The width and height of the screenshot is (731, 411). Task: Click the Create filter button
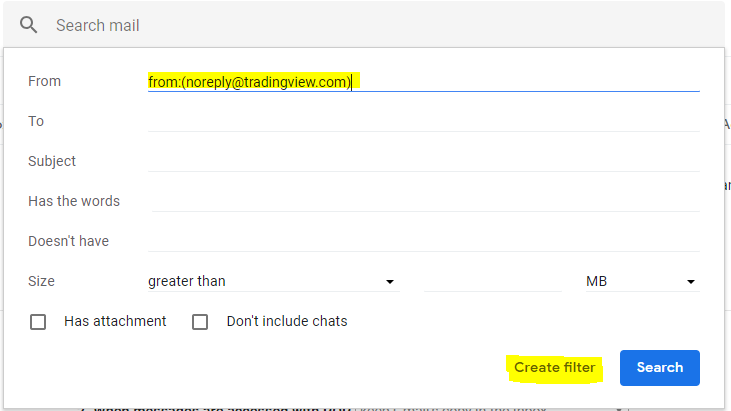coord(554,367)
